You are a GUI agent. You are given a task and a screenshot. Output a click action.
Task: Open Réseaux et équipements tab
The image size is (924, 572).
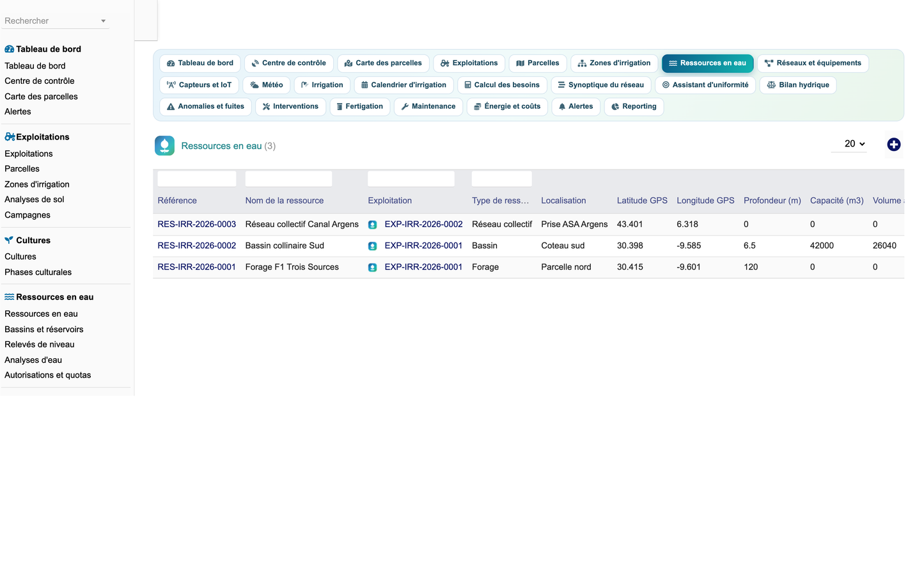[x=813, y=63]
